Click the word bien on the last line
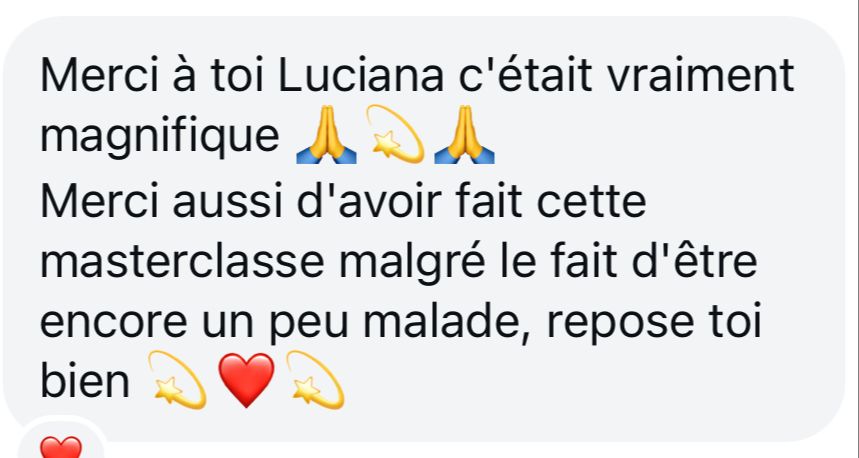 pos(85,381)
